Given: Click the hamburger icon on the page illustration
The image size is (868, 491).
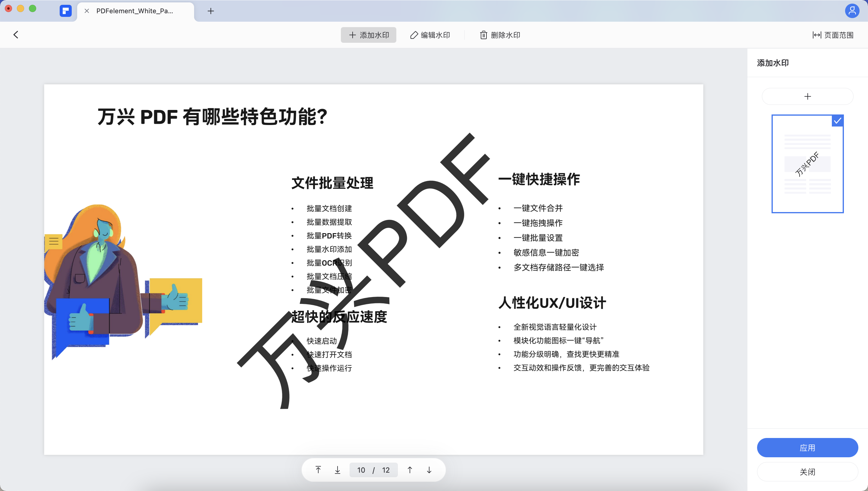Looking at the screenshot, I should pyautogui.click(x=54, y=241).
